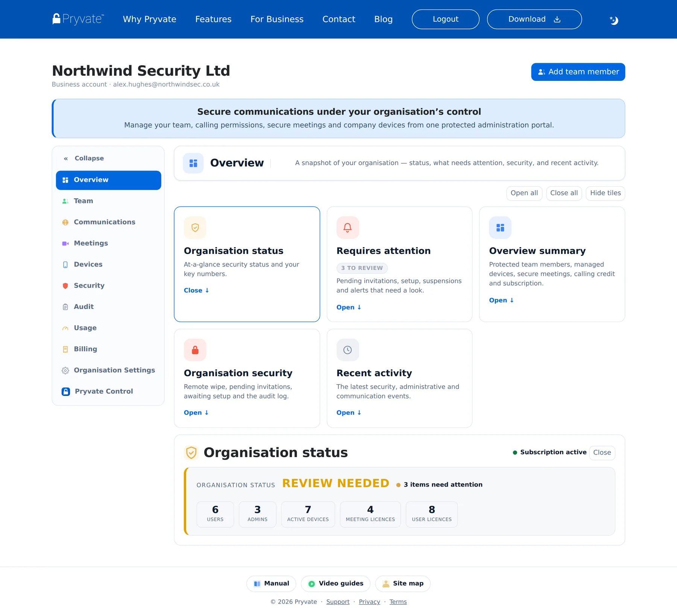Click the 4 Meeting Licences stat card
This screenshot has height=616, width=677.
370,514
